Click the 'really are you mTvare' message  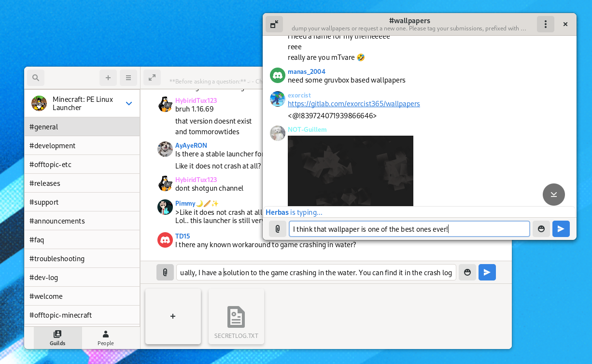[x=326, y=57]
